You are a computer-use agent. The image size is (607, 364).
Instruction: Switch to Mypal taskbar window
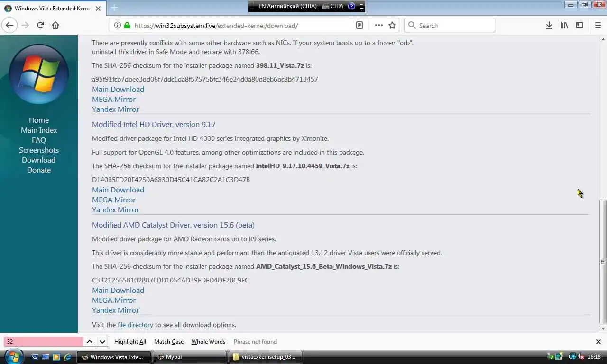(x=190, y=357)
